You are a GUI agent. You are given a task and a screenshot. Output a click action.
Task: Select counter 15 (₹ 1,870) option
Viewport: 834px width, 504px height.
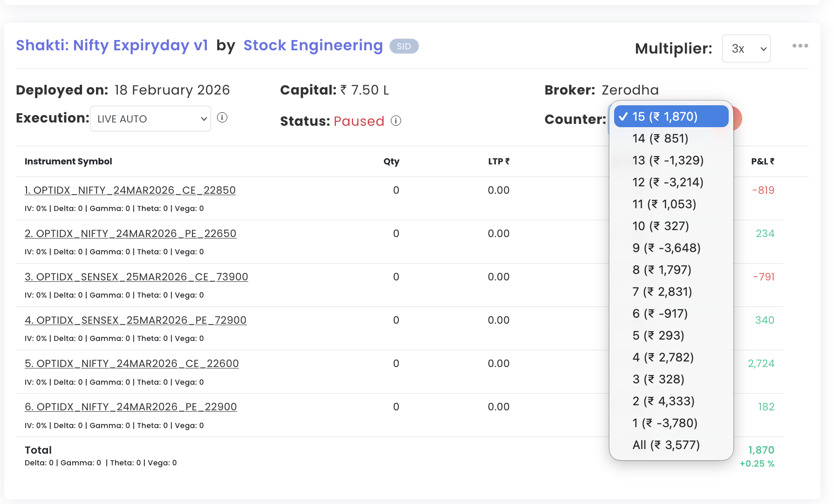[x=671, y=116]
